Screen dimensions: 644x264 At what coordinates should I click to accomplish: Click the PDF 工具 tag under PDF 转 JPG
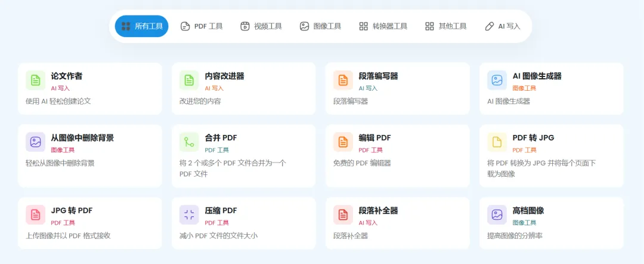tap(525, 150)
